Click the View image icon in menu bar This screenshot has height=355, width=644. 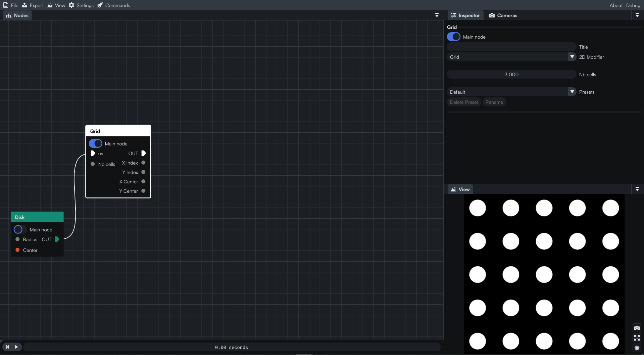[x=50, y=5]
